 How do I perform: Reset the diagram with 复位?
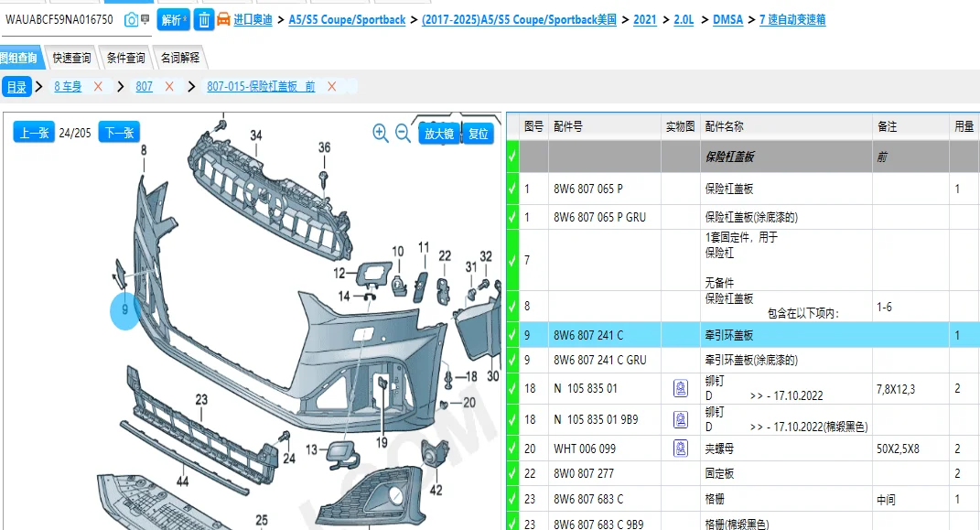(x=479, y=134)
